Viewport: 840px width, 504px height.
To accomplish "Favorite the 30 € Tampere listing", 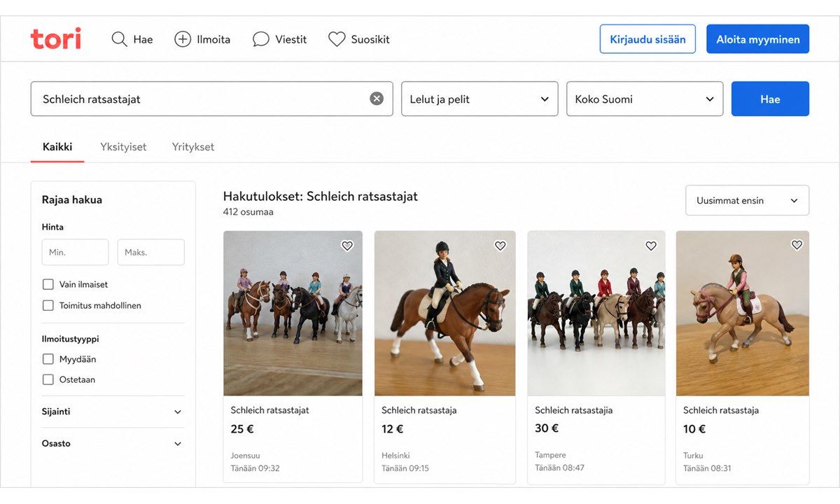I will (x=651, y=246).
